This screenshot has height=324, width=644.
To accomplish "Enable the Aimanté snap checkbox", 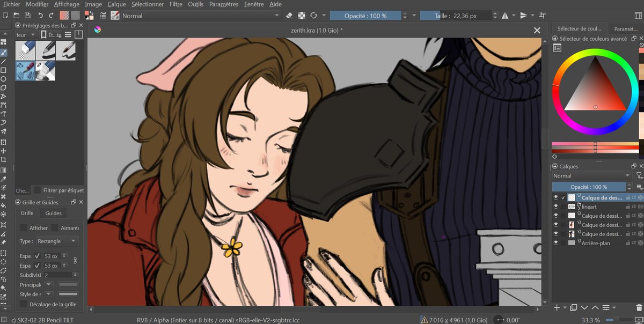I will 55,228.
